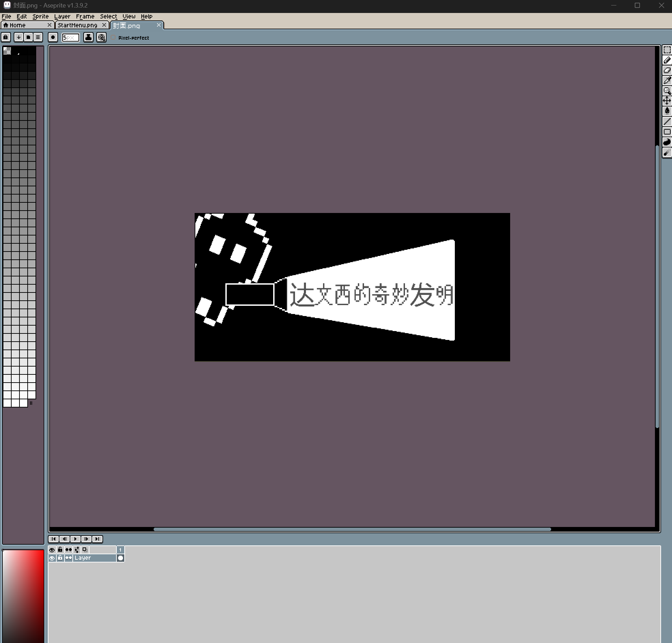This screenshot has height=643, width=672.
Task: Enable the Pixel-perfect checkbox
Action: pos(113,37)
